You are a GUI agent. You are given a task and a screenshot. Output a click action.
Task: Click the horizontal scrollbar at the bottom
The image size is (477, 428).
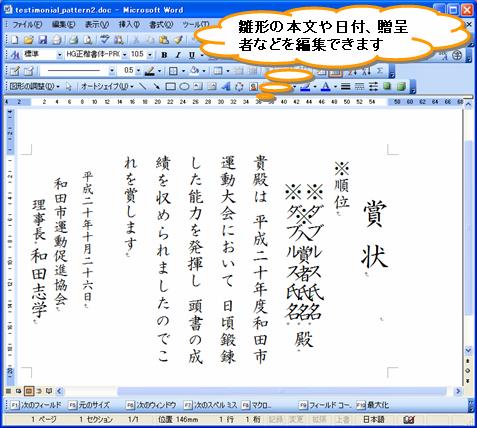point(258,391)
